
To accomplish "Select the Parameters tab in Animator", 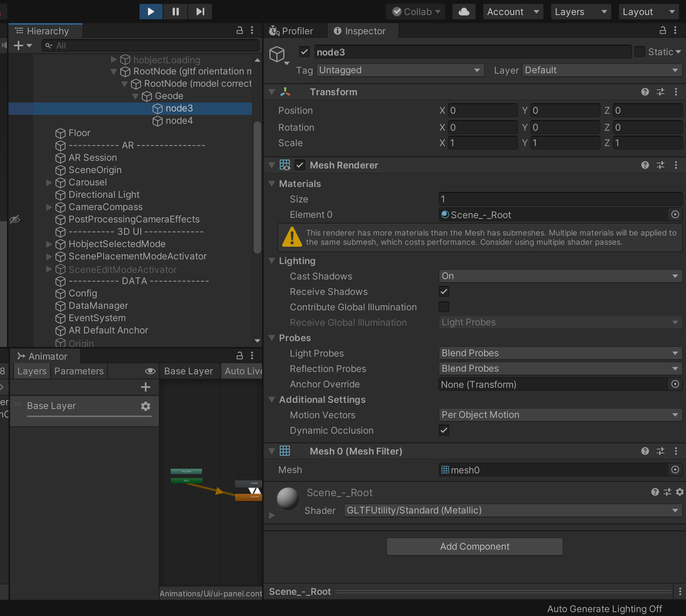I will tap(79, 371).
